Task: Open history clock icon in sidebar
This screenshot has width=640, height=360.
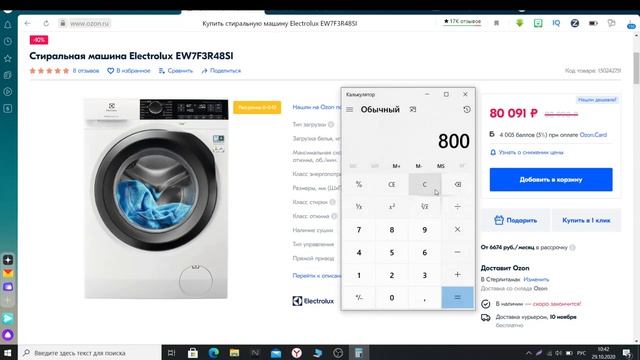Action: point(8,41)
